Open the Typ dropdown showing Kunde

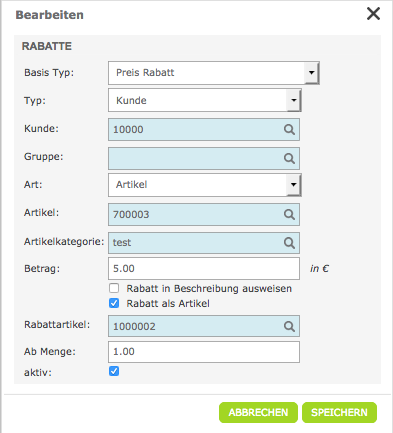pyautogui.click(x=205, y=100)
